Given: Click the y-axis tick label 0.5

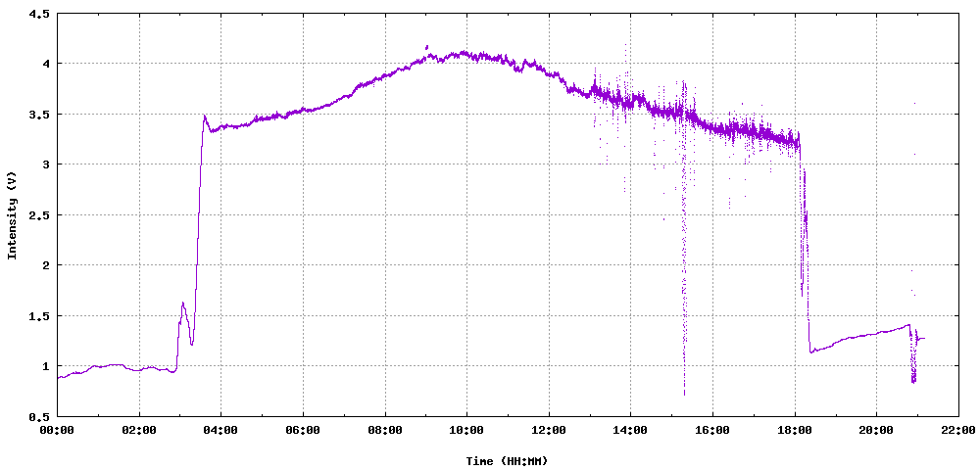Looking at the screenshot, I should 41,416.
